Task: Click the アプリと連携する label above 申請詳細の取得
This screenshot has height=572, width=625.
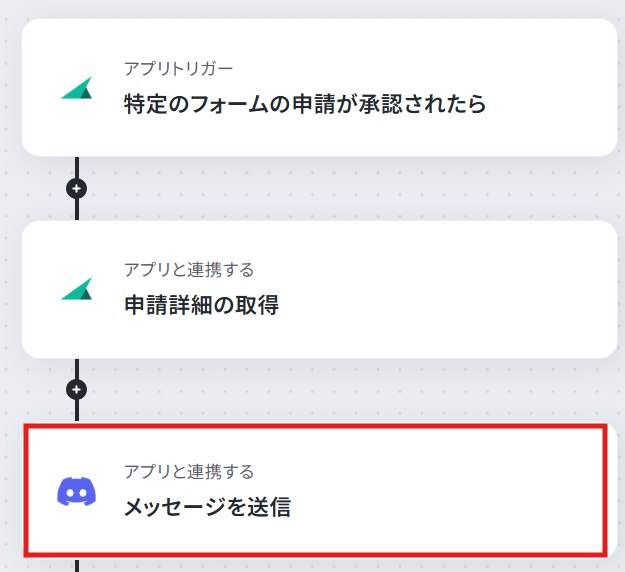Action: click(x=189, y=270)
